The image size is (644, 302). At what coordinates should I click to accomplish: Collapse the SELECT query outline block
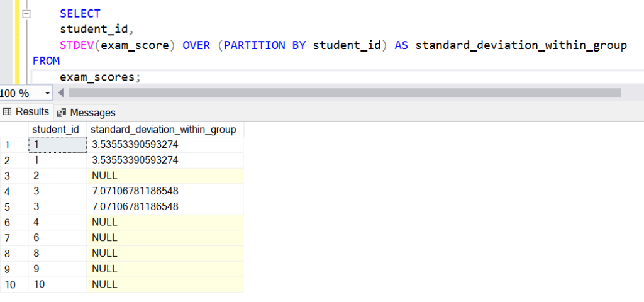coord(26,13)
